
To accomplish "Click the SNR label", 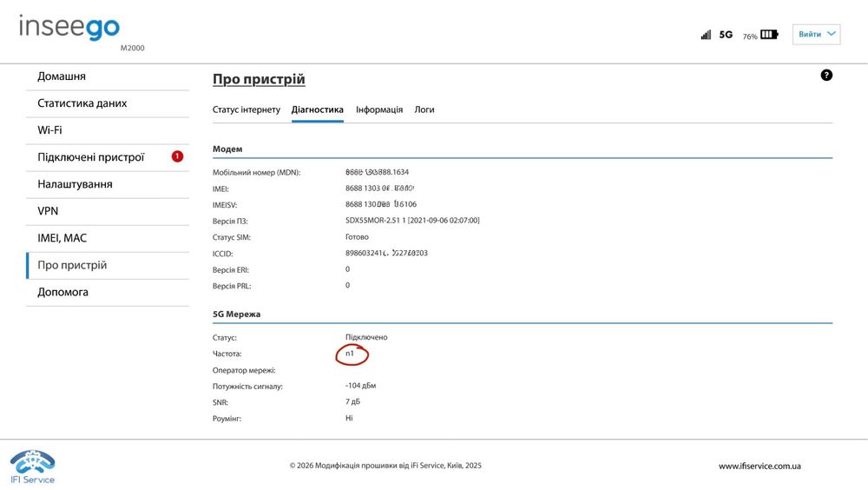I will (x=220, y=402).
